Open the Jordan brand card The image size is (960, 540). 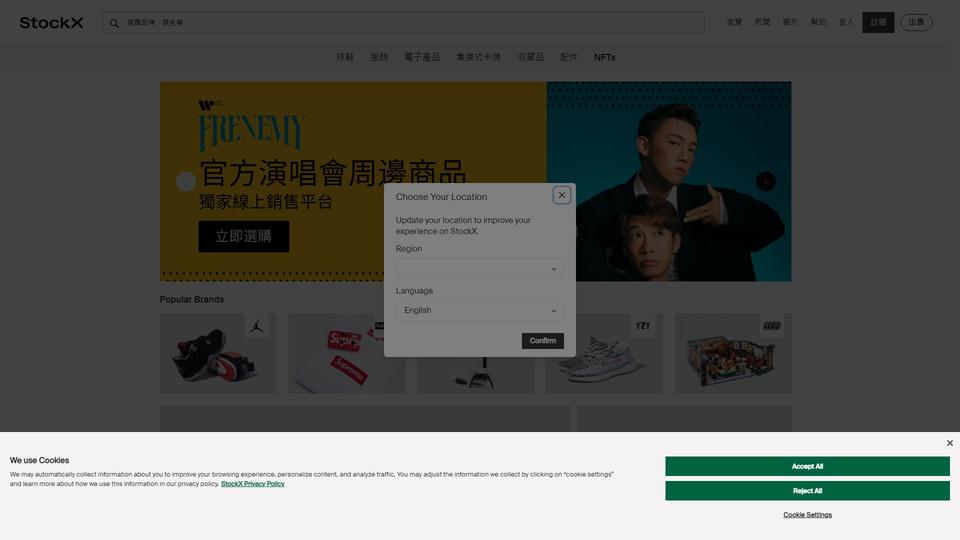(x=218, y=353)
